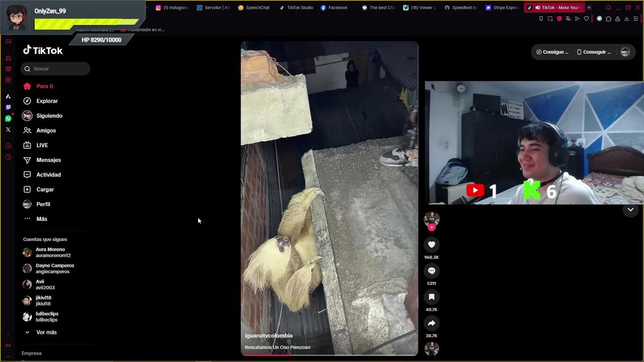This screenshot has width=644, height=362.
Task: Go to next video chevron
Action: tap(630, 210)
